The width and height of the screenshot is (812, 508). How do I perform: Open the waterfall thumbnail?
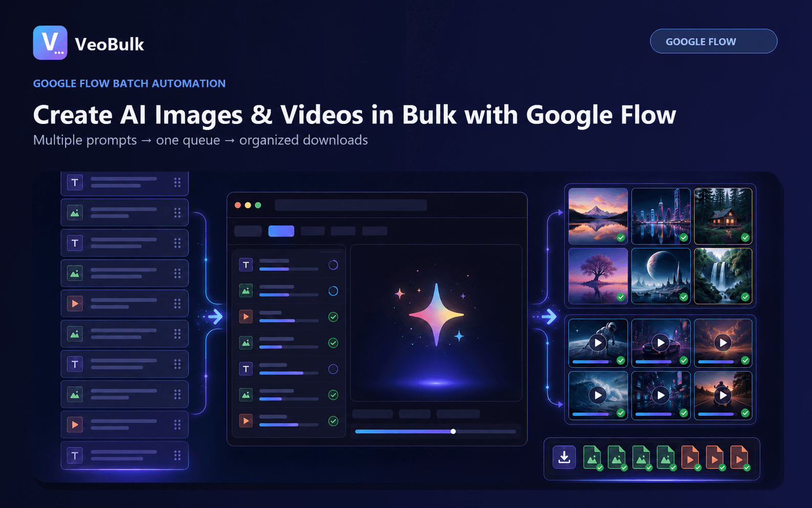(723, 276)
